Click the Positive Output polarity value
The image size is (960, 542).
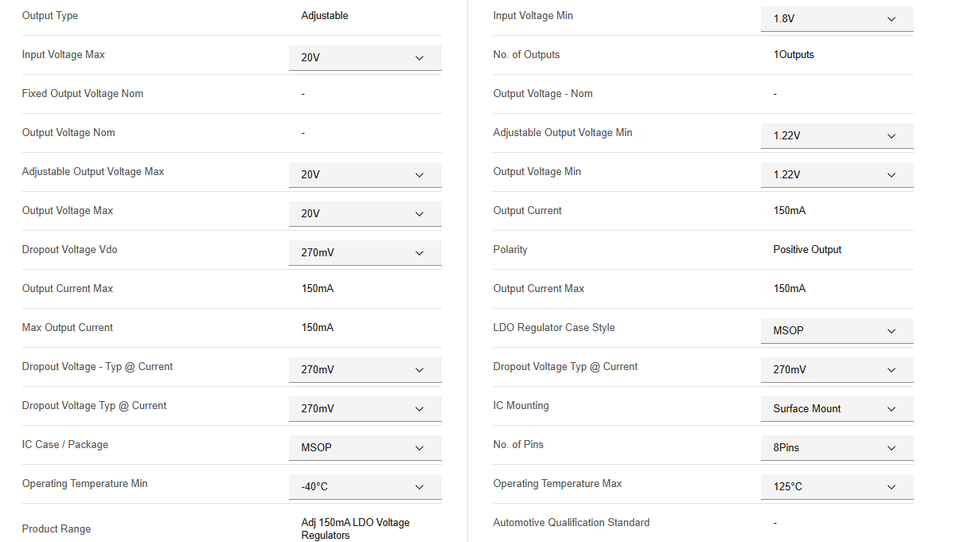pyautogui.click(x=807, y=250)
